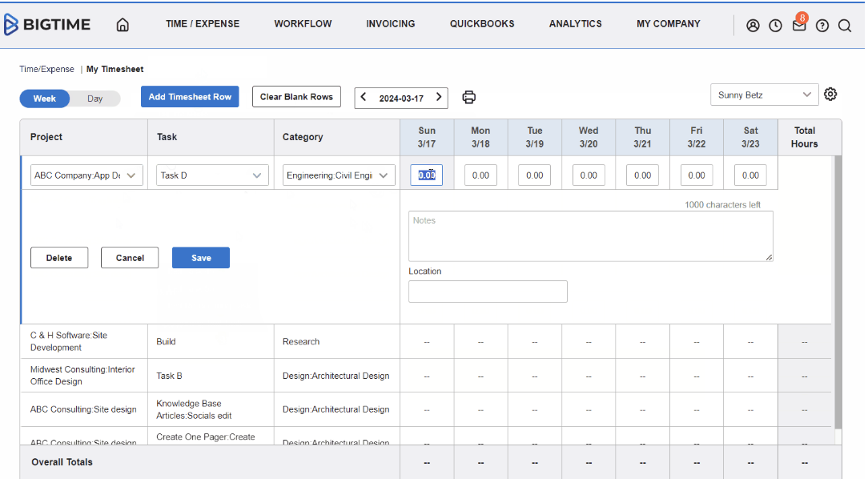The height and width of the screenshot is (479, 868).
Task: Open the inbox with 8 notifications
Action: [x=799, y=24]
